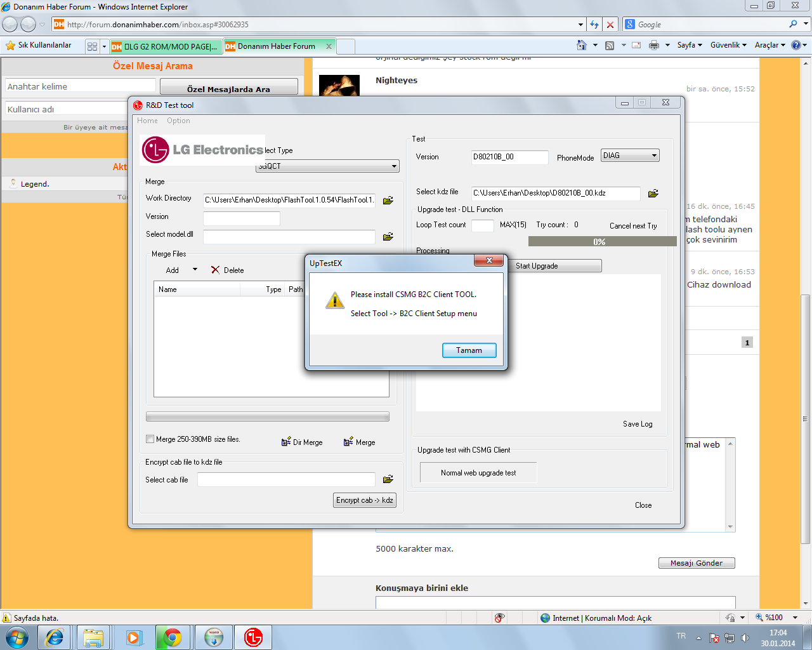The height and width of the screenshot is (650, 812).
Task: Click Encrypt cab -> kdz button
Action: pos(365,500)
